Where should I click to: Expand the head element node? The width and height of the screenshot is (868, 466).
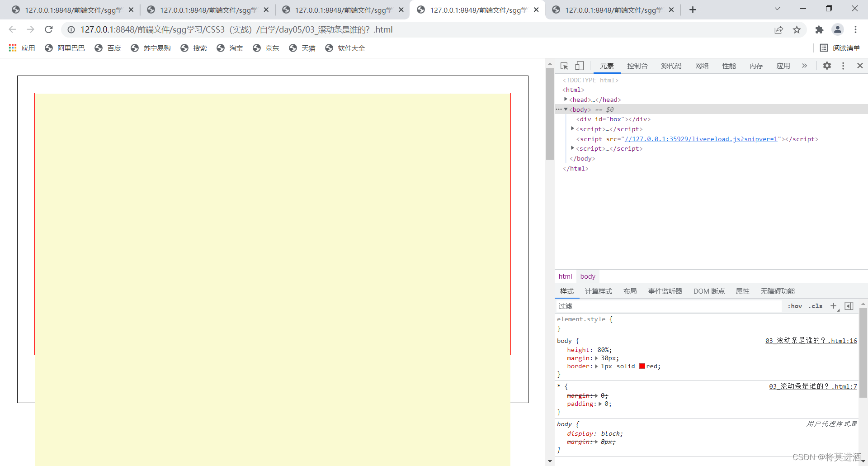(x=566, y=99)
